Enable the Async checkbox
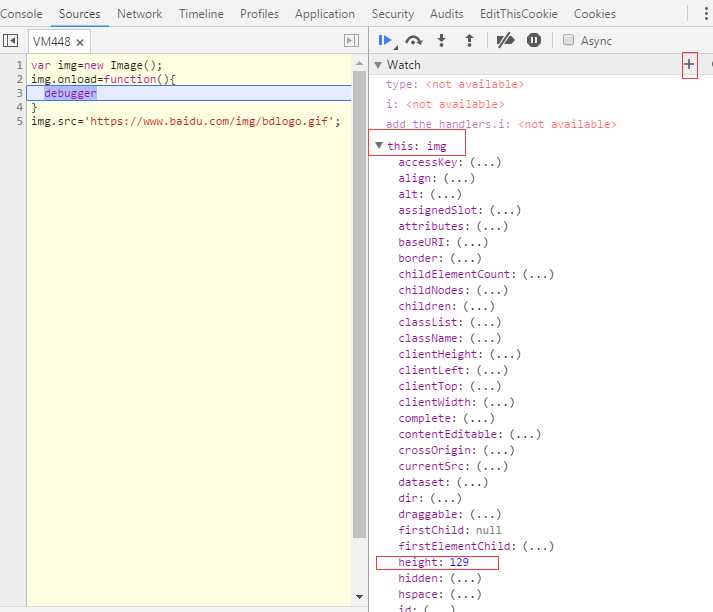 pos(568,40)
